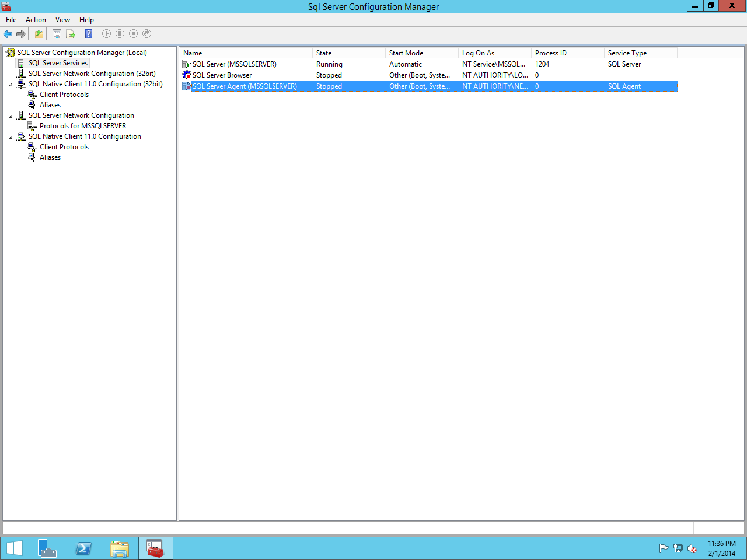Open Properties via the toolbar icon

coord(57,34)
